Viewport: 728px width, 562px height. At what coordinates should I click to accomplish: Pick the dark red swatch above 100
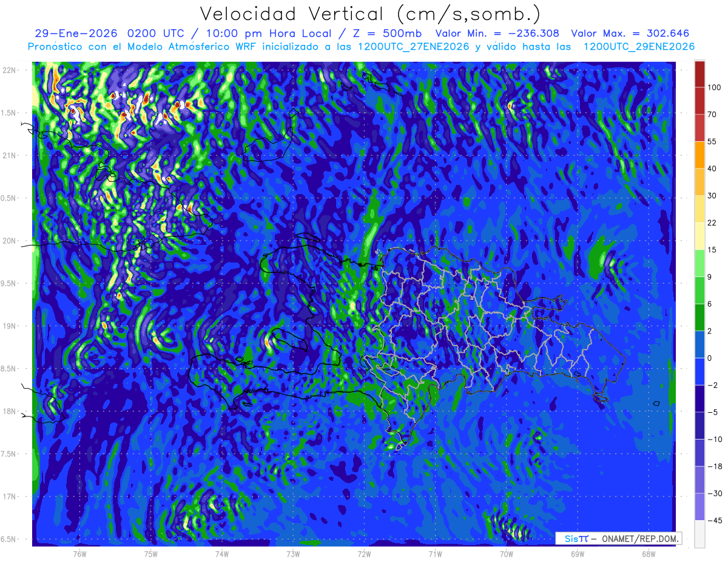tap(699, 74)
